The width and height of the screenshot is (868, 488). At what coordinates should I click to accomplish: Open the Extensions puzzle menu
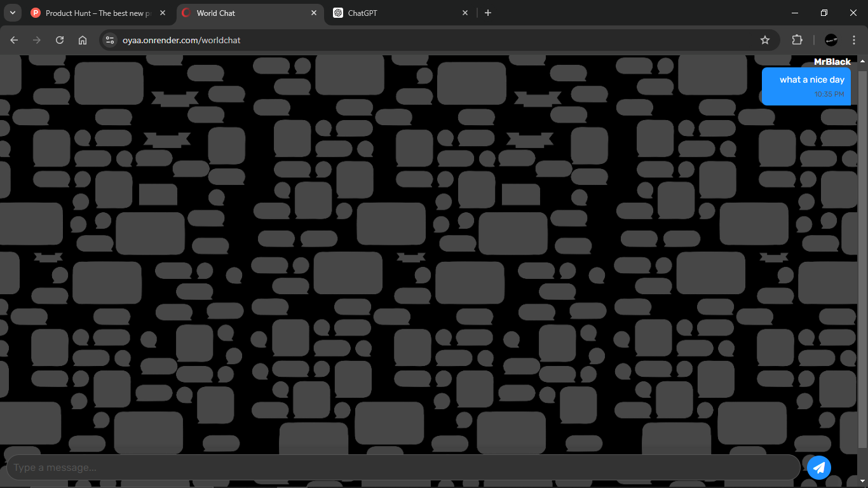pos(797,40)
